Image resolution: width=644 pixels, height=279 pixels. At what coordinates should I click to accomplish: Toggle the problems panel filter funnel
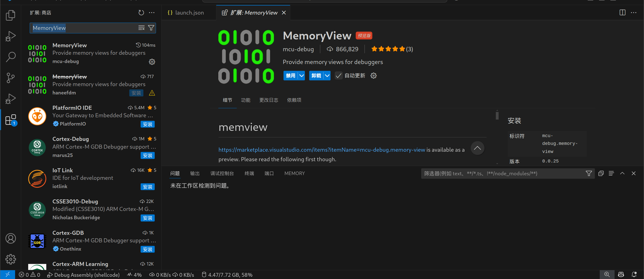pos(589,173)
